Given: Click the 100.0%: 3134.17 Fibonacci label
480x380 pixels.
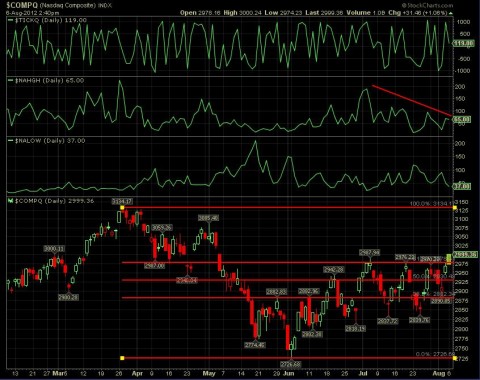Looking at the screenshot, I should (431, 203).
